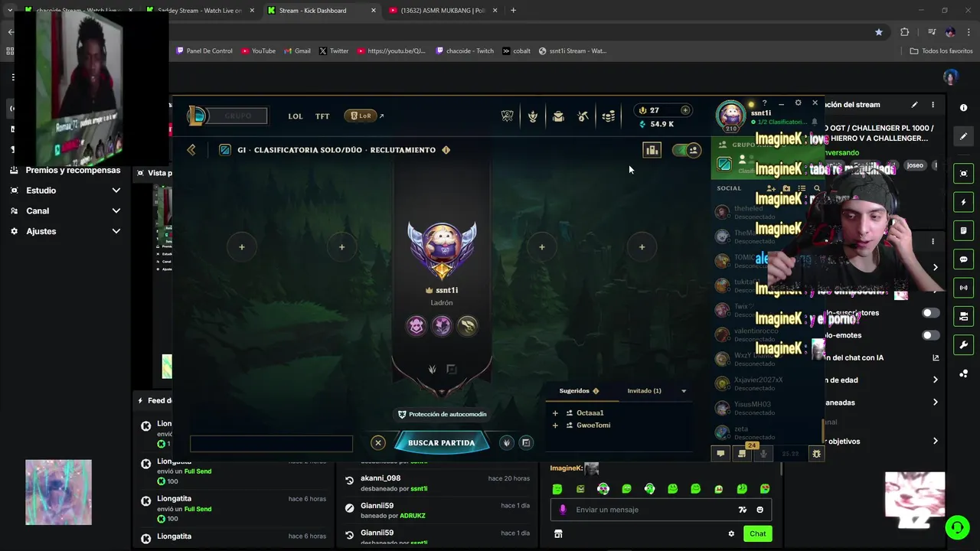Screen dimensions: 980x551
Task: Toggle subscribers-only chat switch
Action: (x=930, y=312)
